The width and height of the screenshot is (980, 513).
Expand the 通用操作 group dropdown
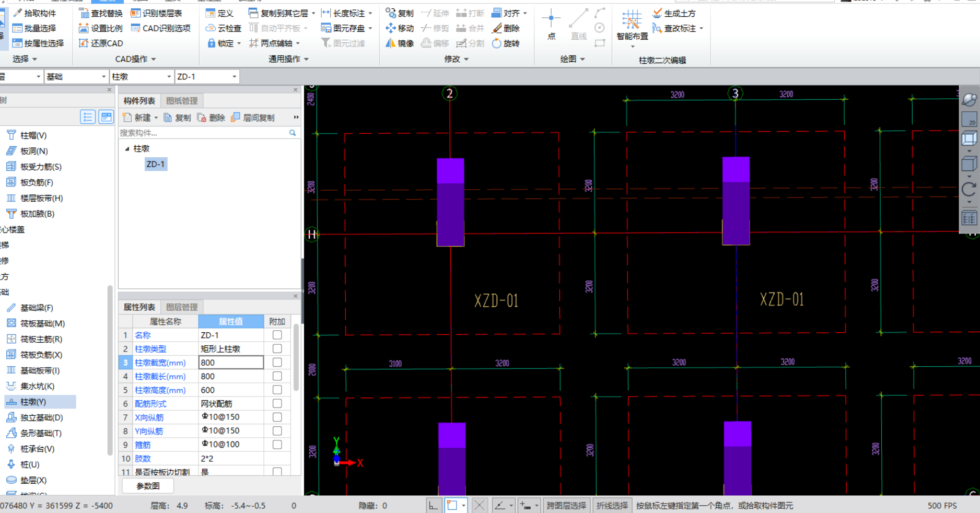click(288, 59)
